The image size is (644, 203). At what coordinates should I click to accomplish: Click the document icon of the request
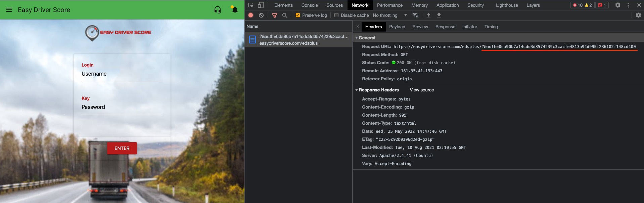[x=252, y=40]
